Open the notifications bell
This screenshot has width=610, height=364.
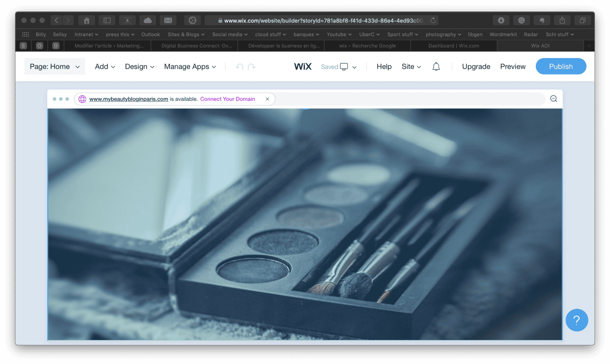(x=436, y=67)
